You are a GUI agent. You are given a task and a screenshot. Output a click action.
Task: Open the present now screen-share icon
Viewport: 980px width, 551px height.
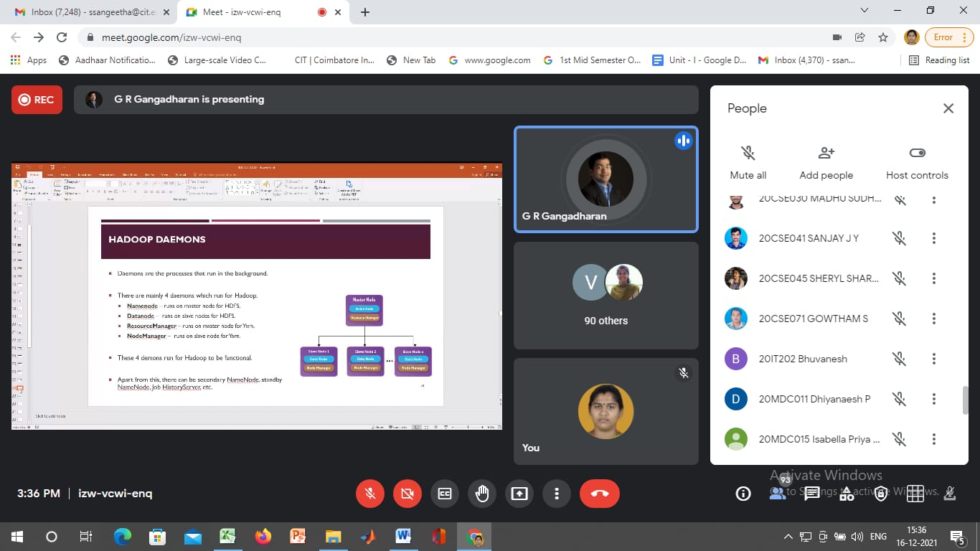(x=519, y=494)
